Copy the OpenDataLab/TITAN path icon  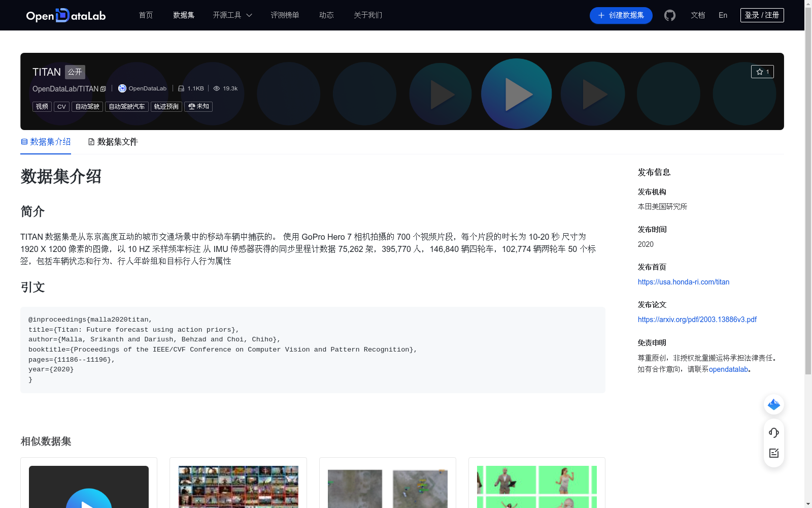pos(103,89)
